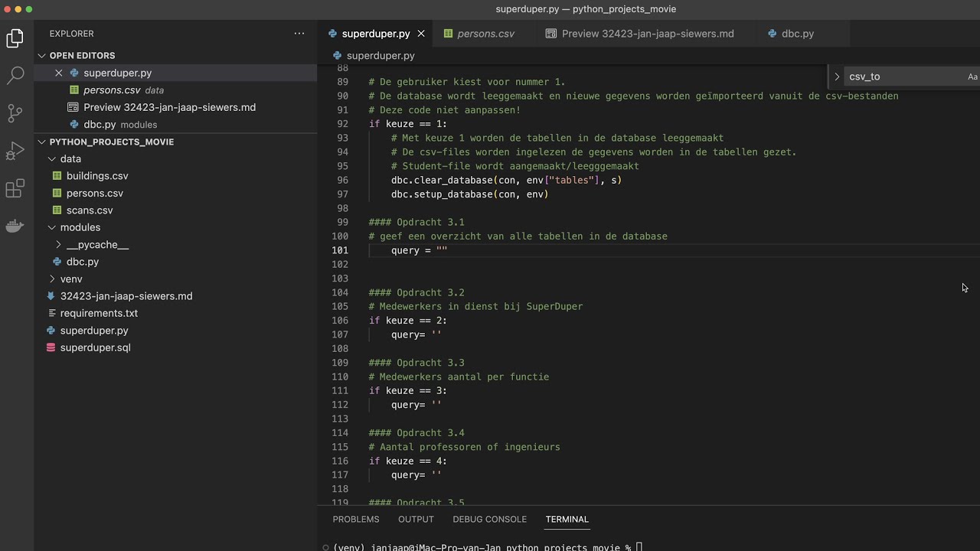Open the Extensions view
Screen dimensions: 980x551
pos(15,188)
